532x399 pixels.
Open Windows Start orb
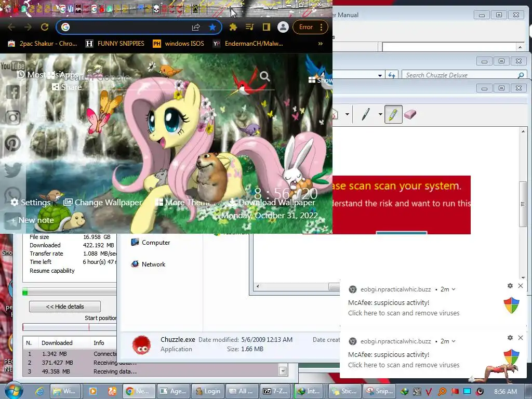14,391
